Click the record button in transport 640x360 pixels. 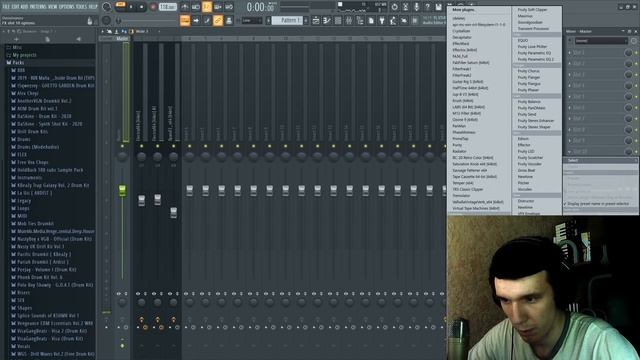coord(153,7)
